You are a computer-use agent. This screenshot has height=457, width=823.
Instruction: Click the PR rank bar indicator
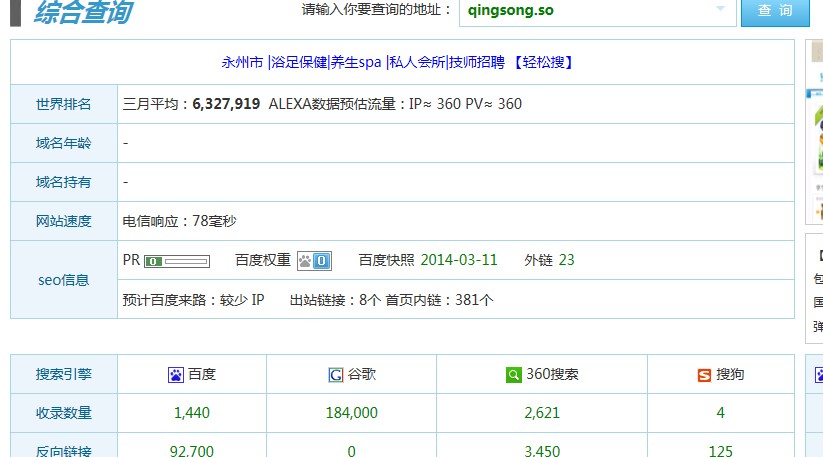177,261
